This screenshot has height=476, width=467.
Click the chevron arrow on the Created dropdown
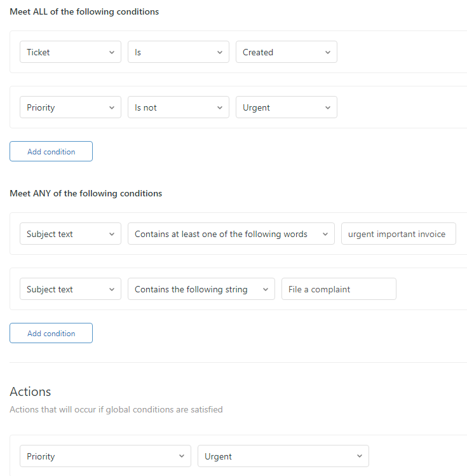(x=328, y=53)
